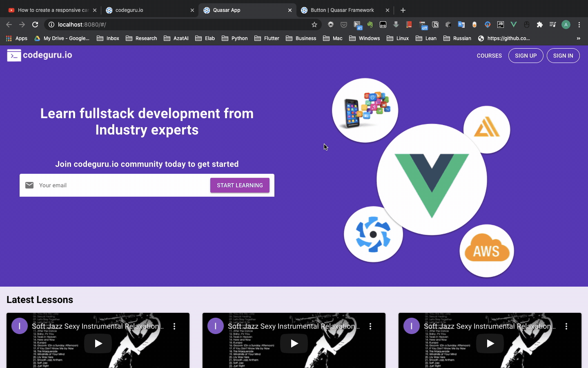Image resolution: width=588 pixels, height=368 pixels.
Task: Click the Google Translate extension
Action: click(461, 25)
